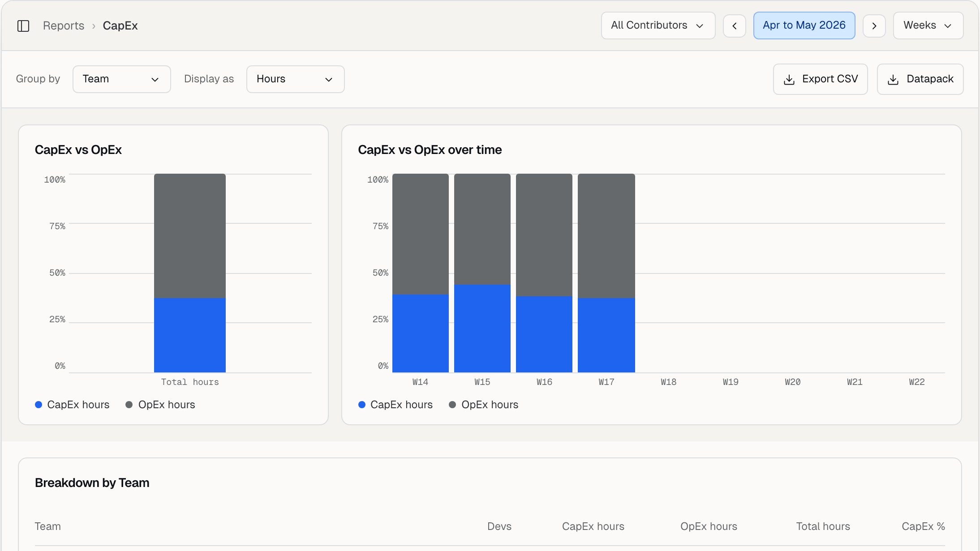Screen dimensions: 980x551
Task: Open the Apr to May 2026 date picker
Action: click(804, 26)
